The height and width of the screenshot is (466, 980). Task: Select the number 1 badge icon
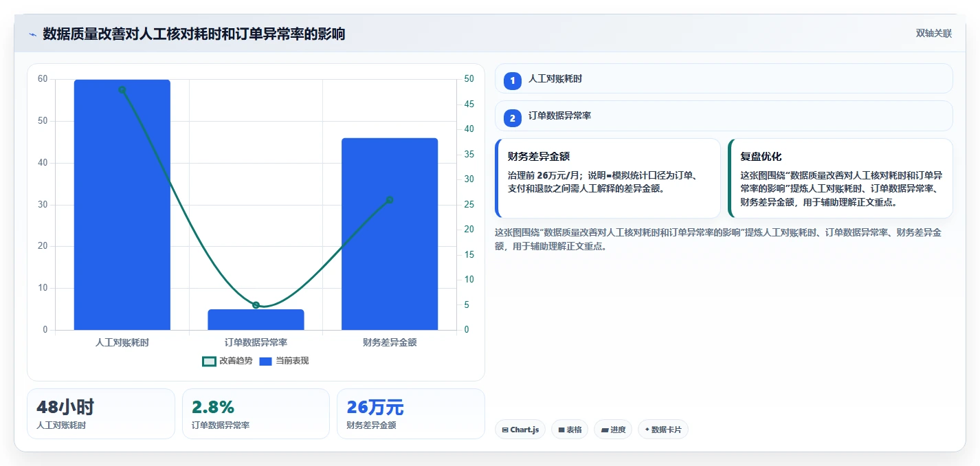513,80
